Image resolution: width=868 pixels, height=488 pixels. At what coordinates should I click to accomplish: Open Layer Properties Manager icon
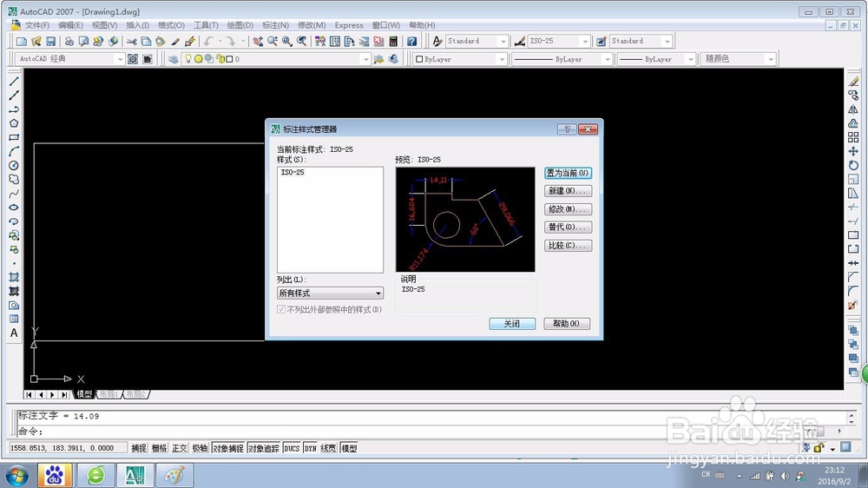174,59
